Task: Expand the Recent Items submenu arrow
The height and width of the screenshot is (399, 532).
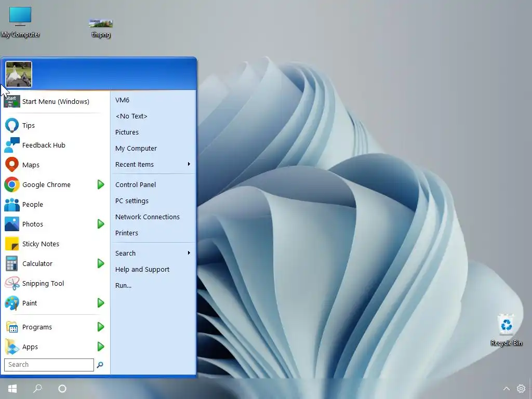Action: pos(189,164)
